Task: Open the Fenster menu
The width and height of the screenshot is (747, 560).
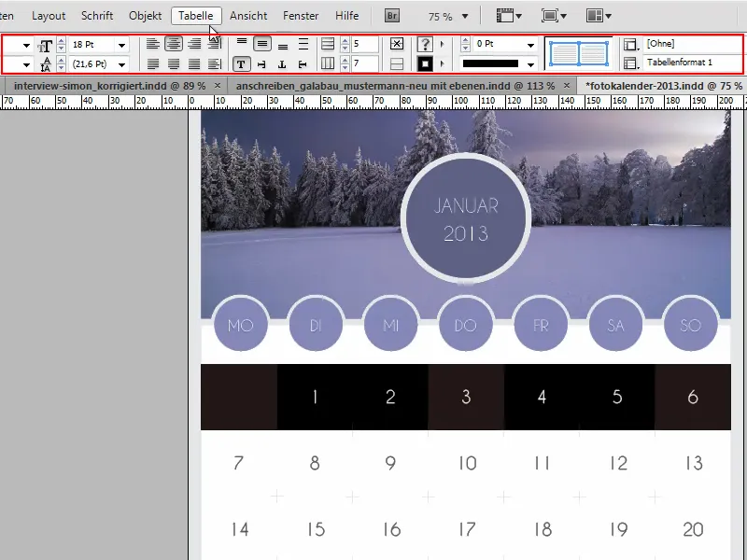Action: [x=301, y=16]
